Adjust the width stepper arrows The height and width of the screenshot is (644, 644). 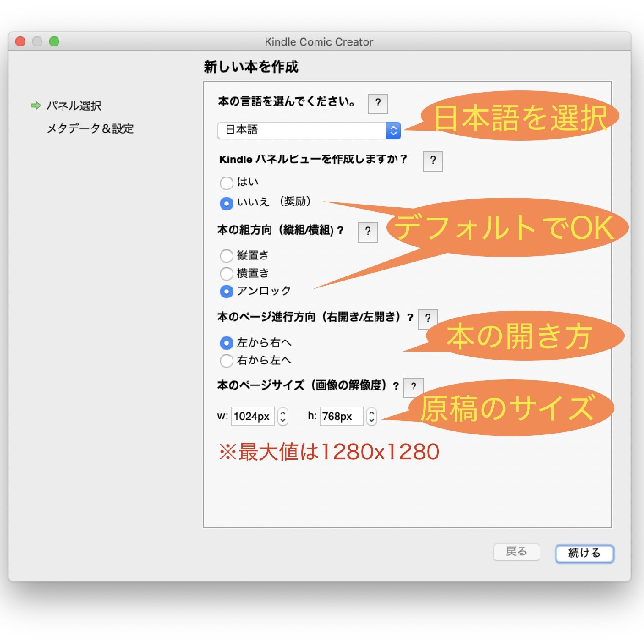[x=283, y=416]
